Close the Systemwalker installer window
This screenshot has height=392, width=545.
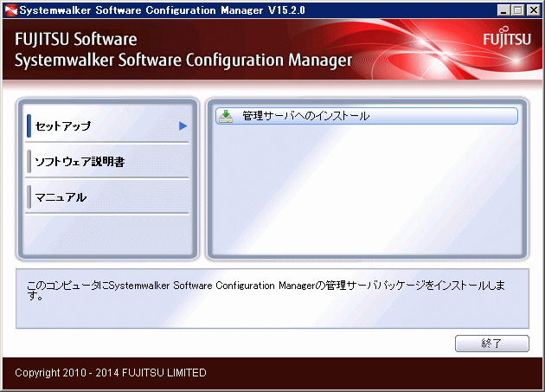534,10
